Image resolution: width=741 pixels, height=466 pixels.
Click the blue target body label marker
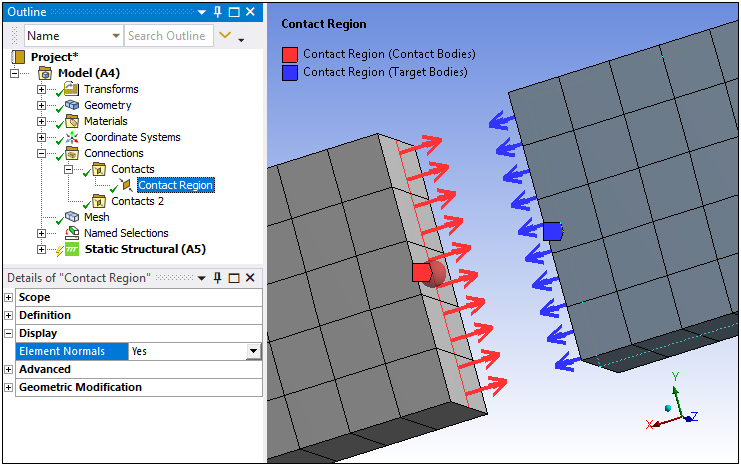552,232
